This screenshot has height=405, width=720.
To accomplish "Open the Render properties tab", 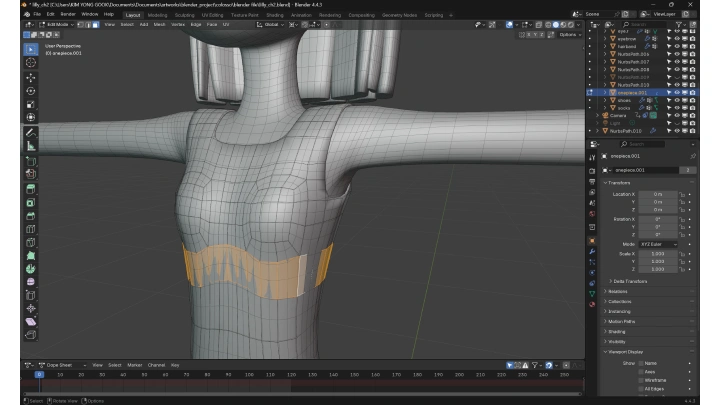I will (592, 171).
